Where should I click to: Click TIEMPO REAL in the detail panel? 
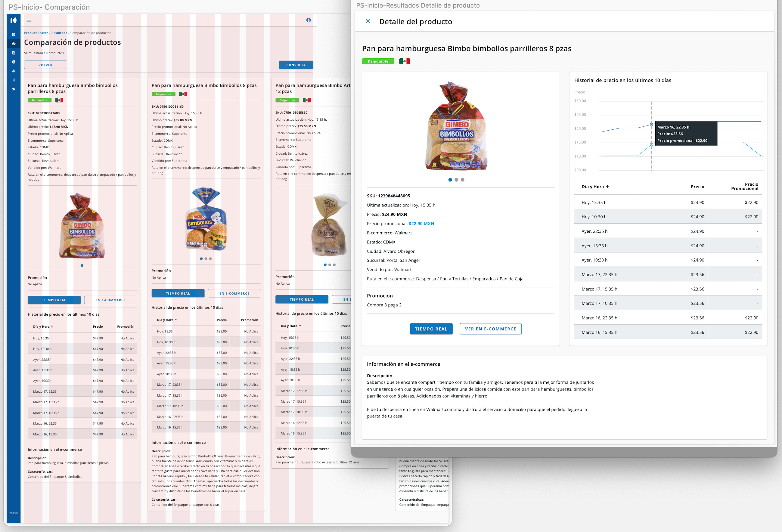(x=431, y=329)
